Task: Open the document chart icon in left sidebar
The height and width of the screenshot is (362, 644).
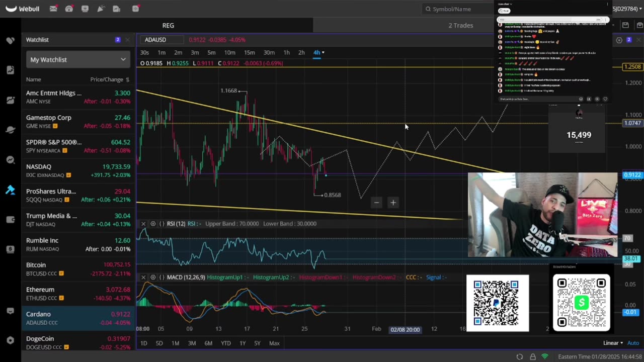Action: (10, 70)
